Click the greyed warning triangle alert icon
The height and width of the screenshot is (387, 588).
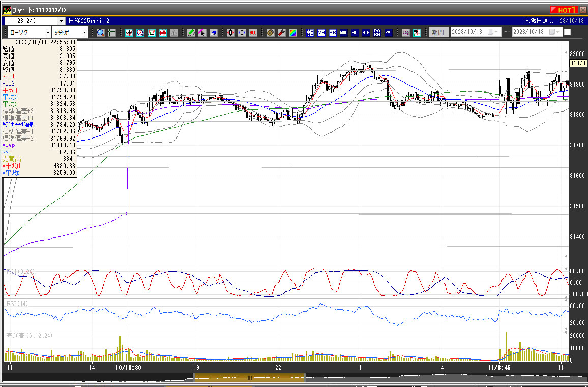(x=174, y=33)
